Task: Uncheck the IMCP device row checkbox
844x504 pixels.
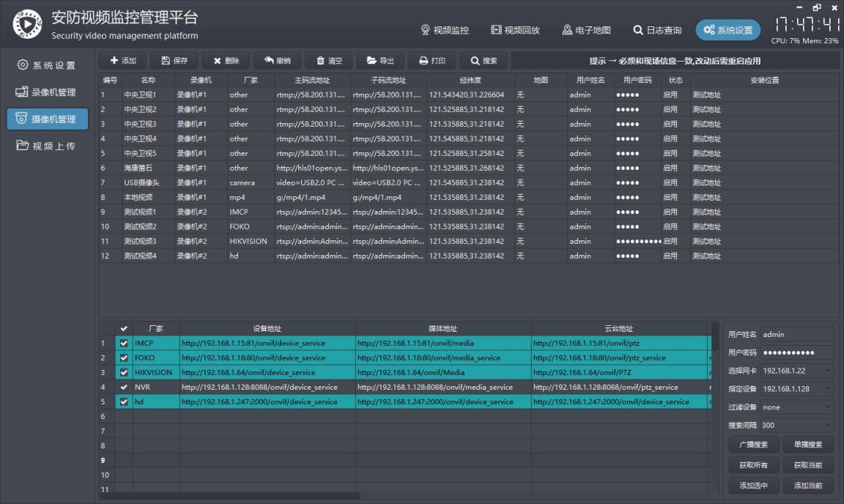Action: [x=124, y=343]
